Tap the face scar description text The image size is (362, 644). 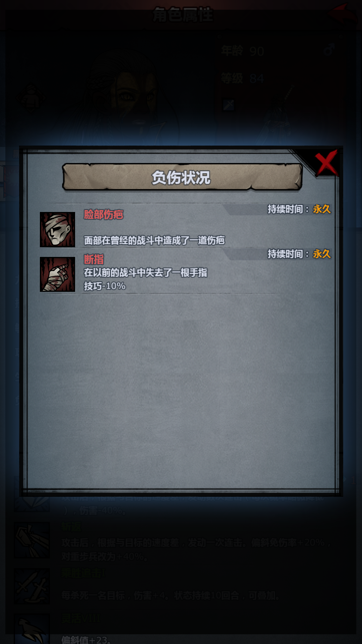click(154, 240)
